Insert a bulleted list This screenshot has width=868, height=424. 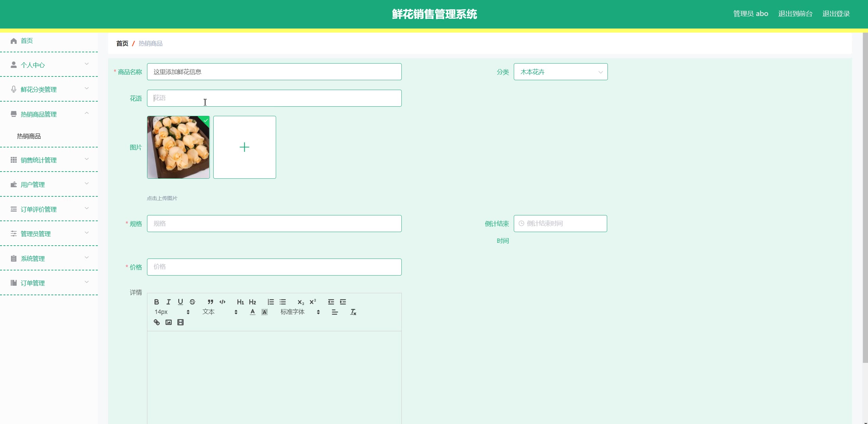(283, 302)
